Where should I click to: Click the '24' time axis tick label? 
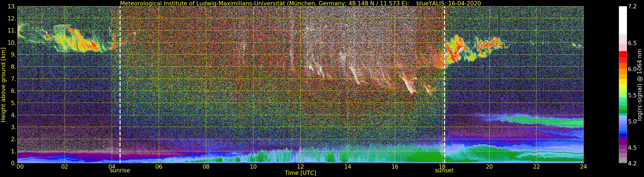tap(583, 166)
